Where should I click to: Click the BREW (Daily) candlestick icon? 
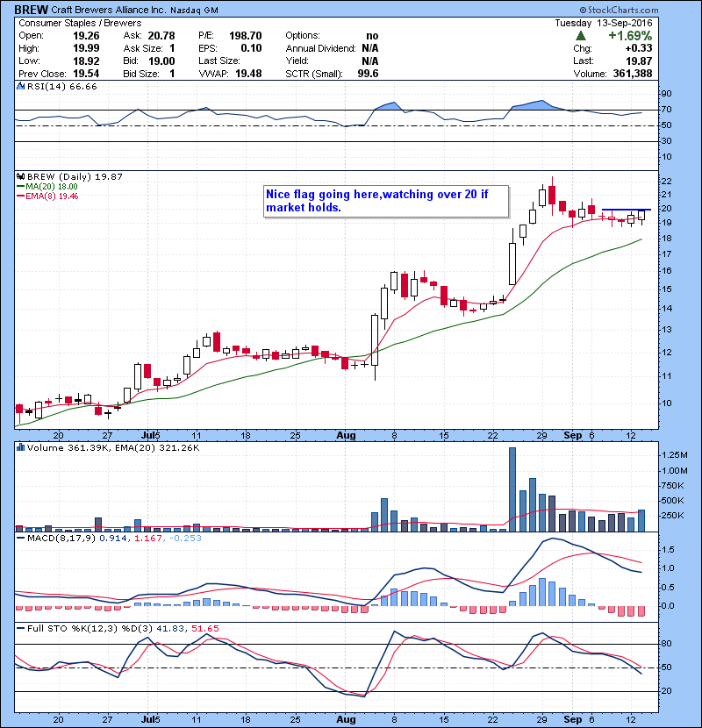click(20, 176)
